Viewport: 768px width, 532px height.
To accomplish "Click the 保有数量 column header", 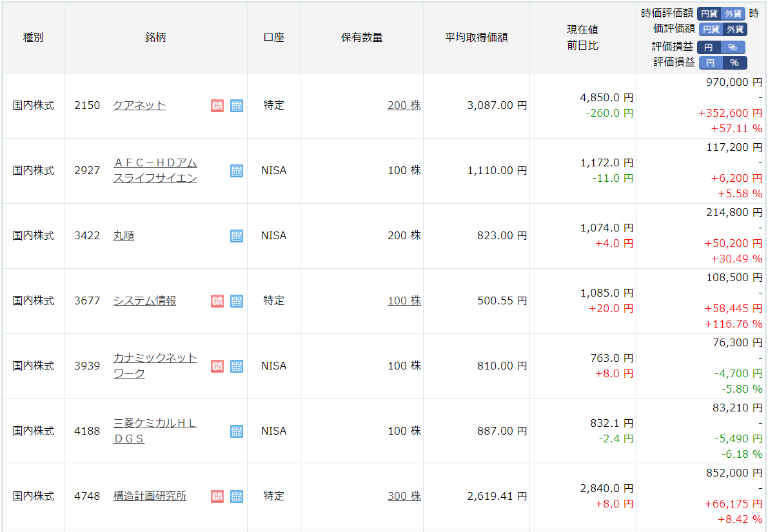I will (362, 37).
